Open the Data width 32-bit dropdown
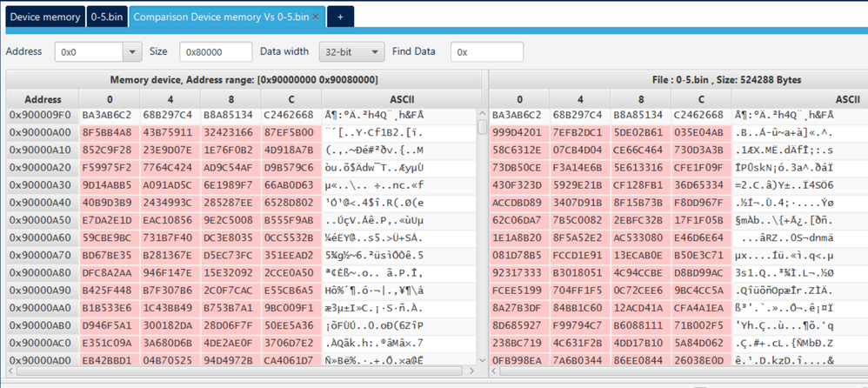The image size is (868, 388). click(x=351, y=52)
